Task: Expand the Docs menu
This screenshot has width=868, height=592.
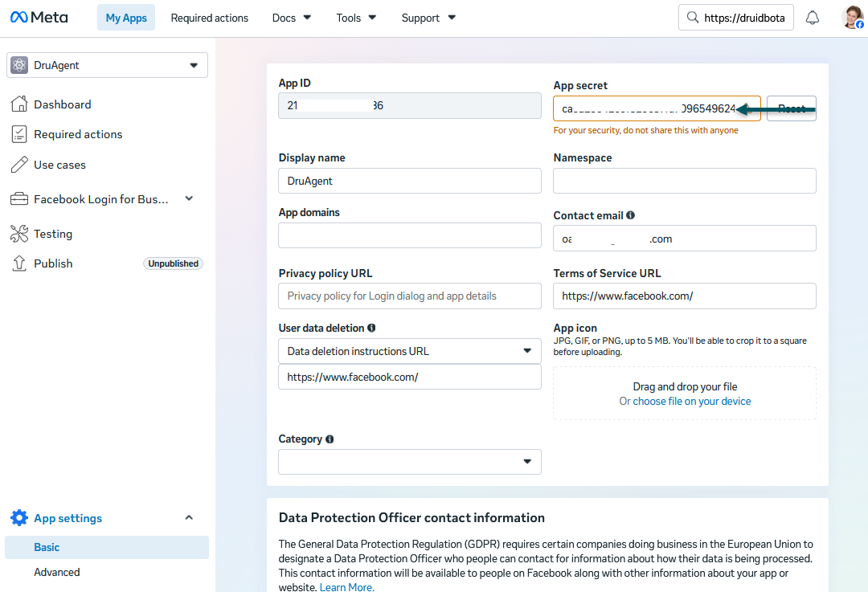Action: pyautogui.click(x=292, y=18)
